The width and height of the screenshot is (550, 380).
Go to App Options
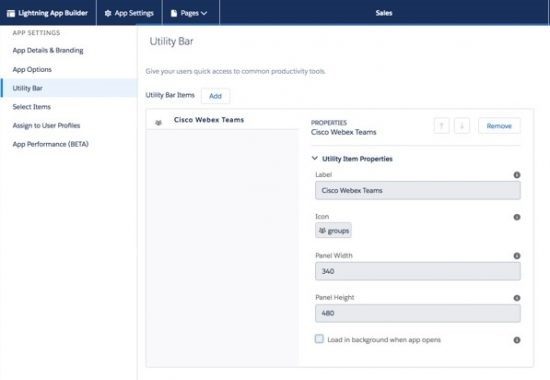click(32, 69)
